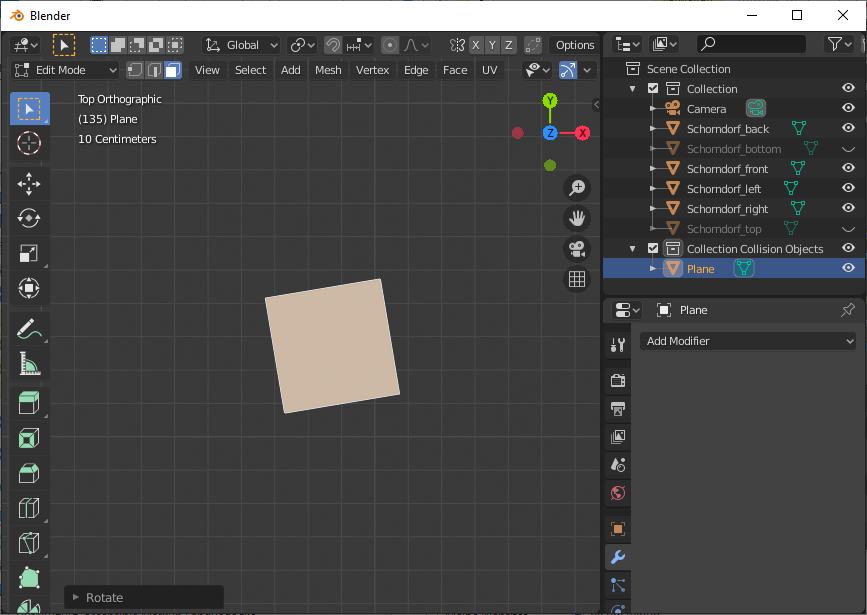Select the Select Box tool
867x615 pixels.
(29, 109)
